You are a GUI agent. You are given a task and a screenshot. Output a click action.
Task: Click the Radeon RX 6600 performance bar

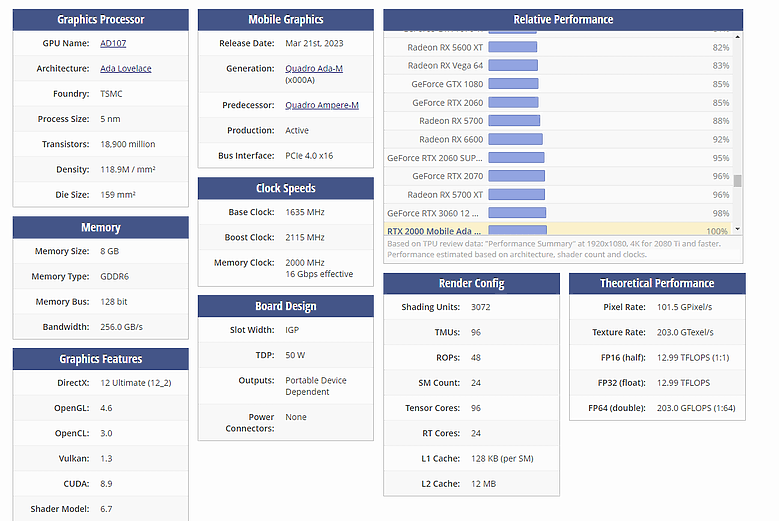pyautogui.click(x=515, y=139)
